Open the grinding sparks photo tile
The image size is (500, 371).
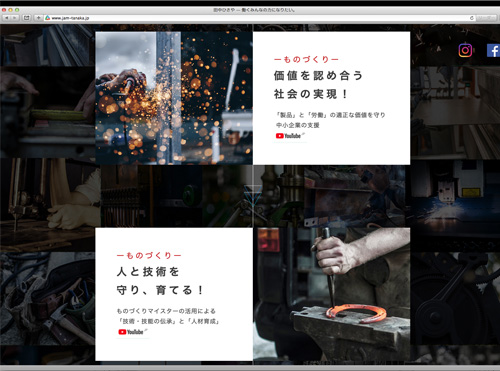pos(174,98)
